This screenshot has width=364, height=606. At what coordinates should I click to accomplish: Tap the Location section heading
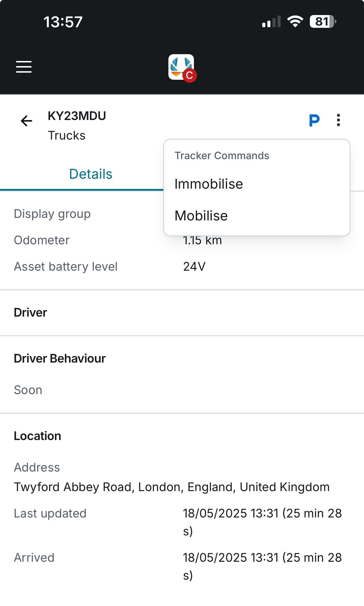click(37, 436)
